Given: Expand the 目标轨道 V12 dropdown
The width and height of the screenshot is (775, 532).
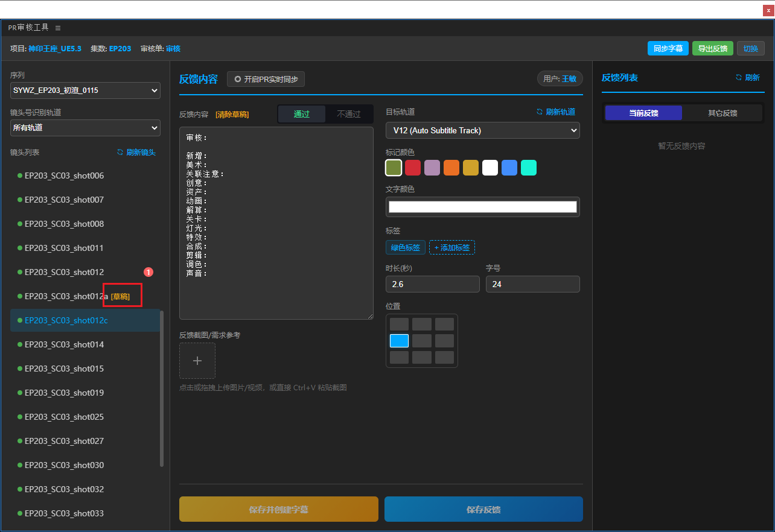Looking at the screenshot, I should coord(482,130).
